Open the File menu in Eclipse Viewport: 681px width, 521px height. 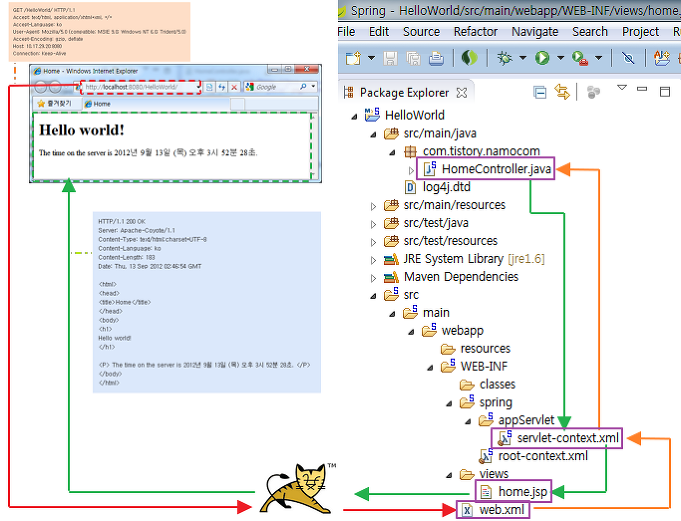click(x=346, y=32)
